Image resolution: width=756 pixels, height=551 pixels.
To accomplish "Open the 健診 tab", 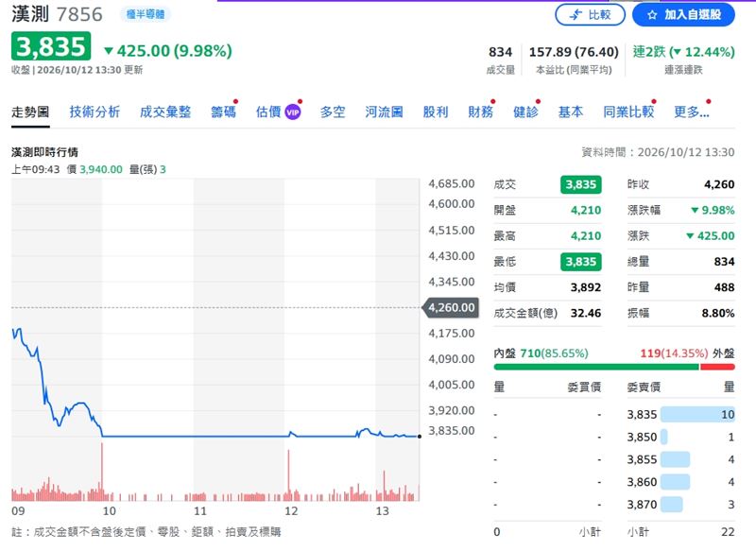I will point(525,112).
